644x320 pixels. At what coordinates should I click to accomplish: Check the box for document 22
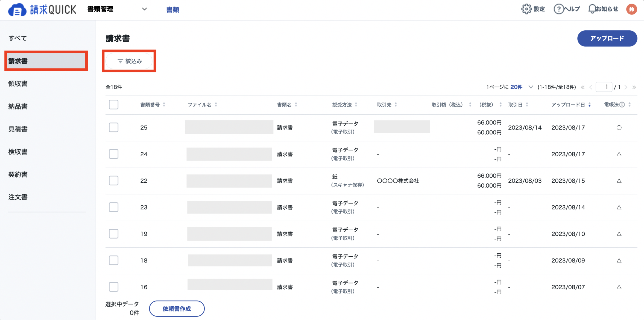tap(113, 180)
